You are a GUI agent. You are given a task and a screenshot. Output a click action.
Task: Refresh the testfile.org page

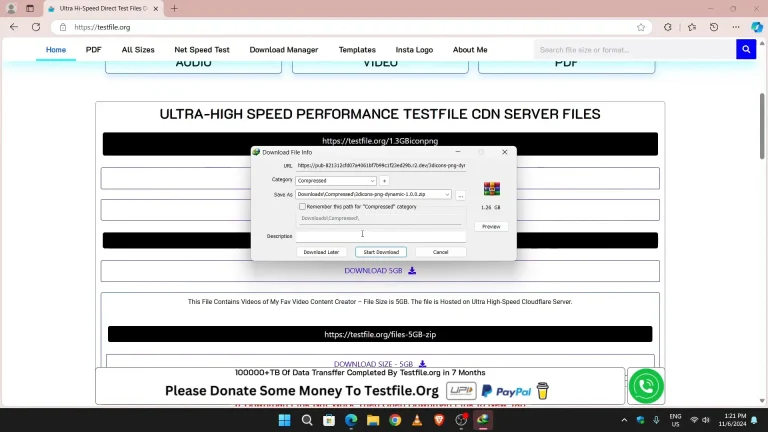coord(36,27)
